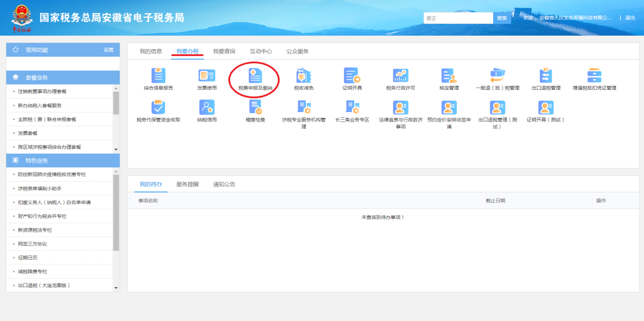Open 主附税（费）联合申报套餐

coord(47,119)
